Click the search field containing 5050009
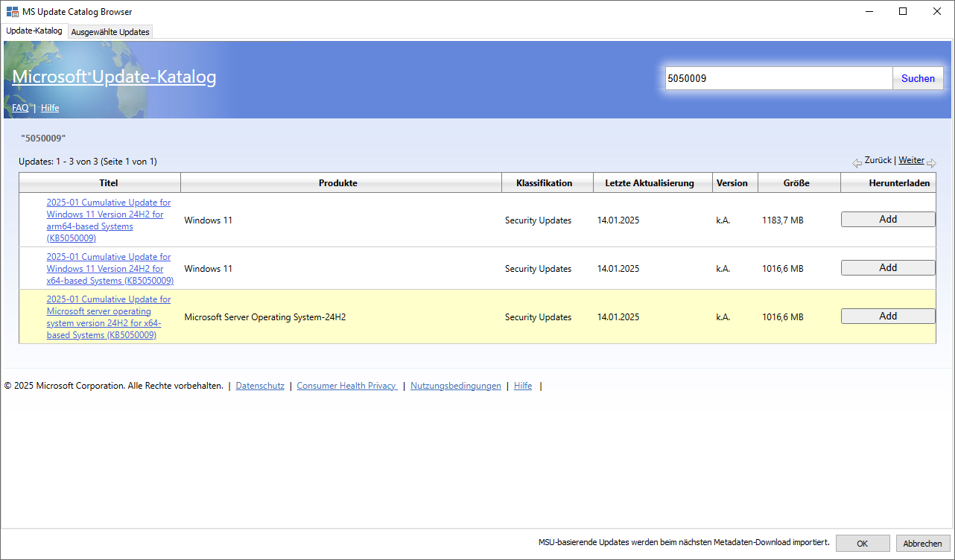This screenshot has height=560, width=955. click(778, 78)
